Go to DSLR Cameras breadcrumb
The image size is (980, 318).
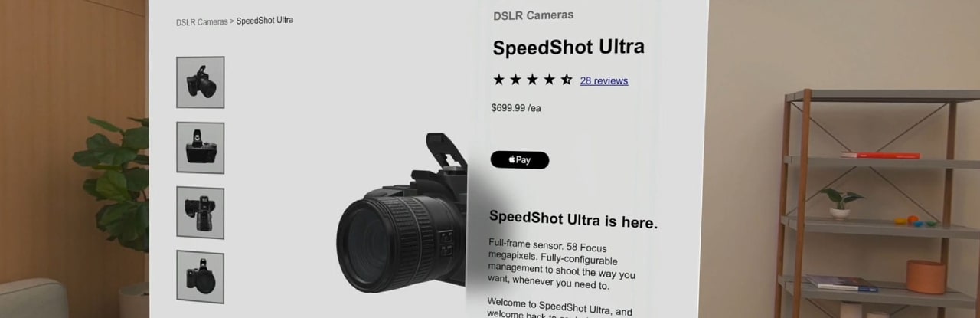point(201,22)
